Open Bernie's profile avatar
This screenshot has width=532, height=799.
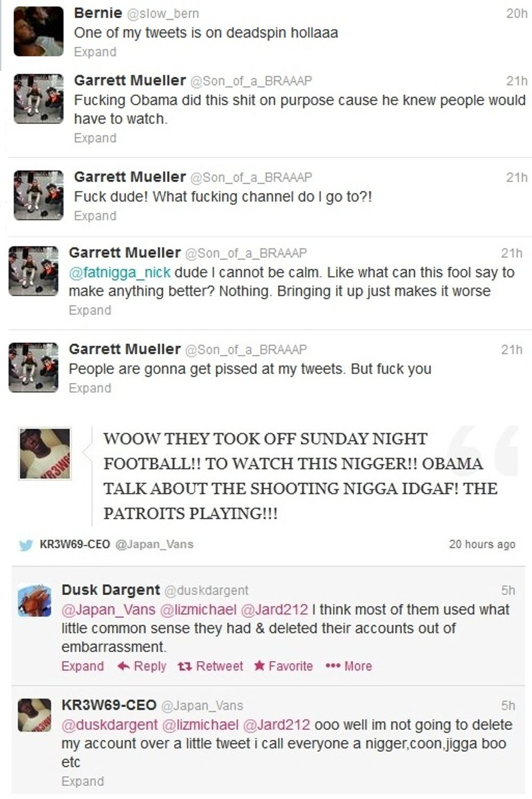click(x=39, y=32)
